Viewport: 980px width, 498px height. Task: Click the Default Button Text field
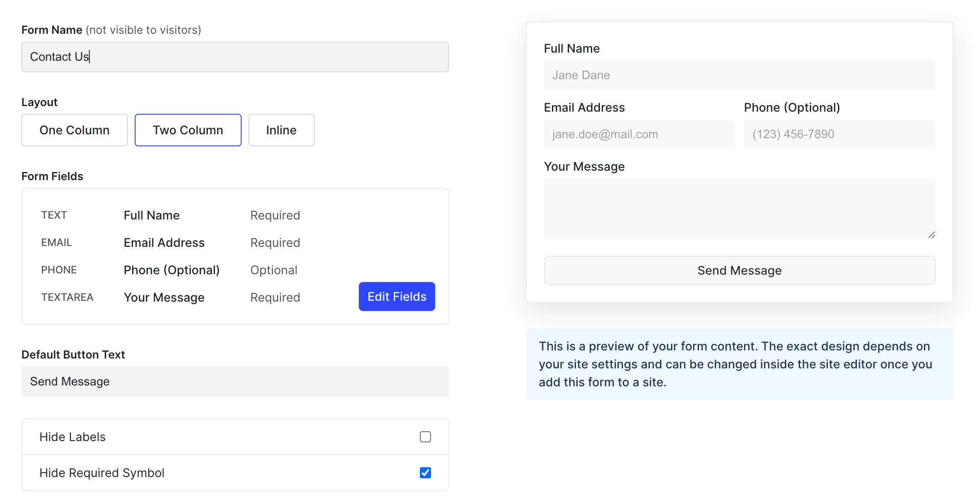click(235, 382)
